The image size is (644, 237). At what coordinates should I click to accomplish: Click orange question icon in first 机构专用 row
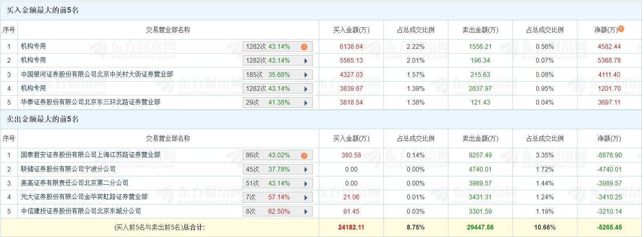[304, 47]
